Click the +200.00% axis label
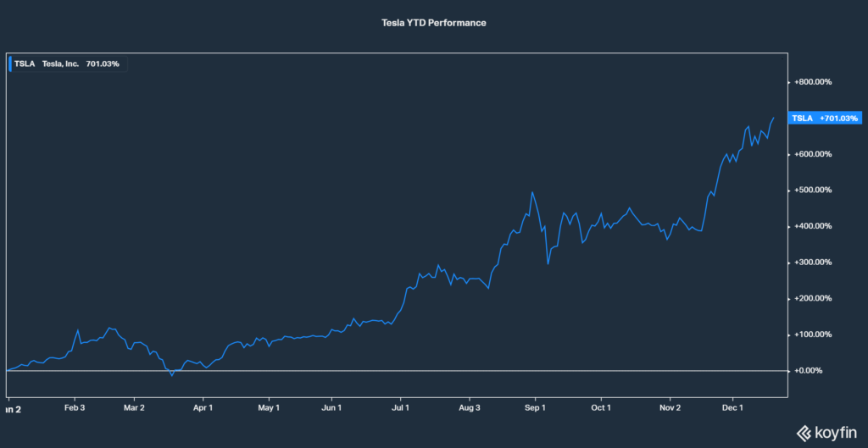Viewport: 868px width, 448px height. coord(813,299)
